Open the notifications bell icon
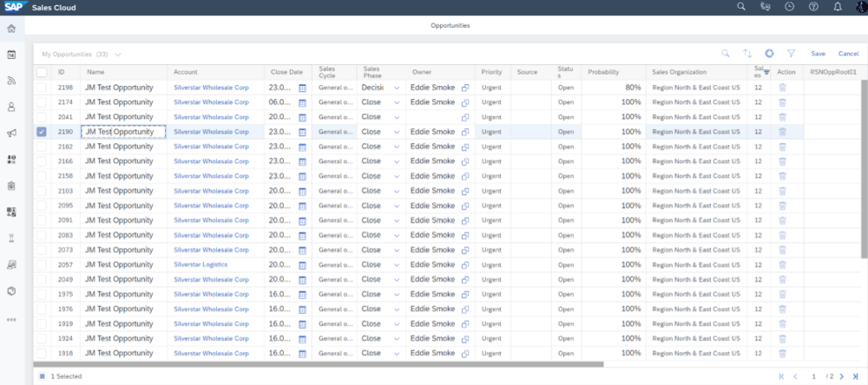The width and height of the screenshot is (868, 385). (x=838, y=7)
